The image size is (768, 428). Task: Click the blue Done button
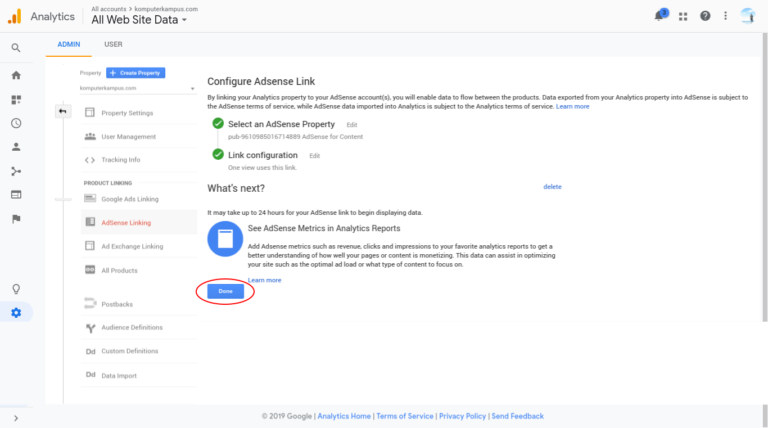pyautogui.click(x=225, y=291)
